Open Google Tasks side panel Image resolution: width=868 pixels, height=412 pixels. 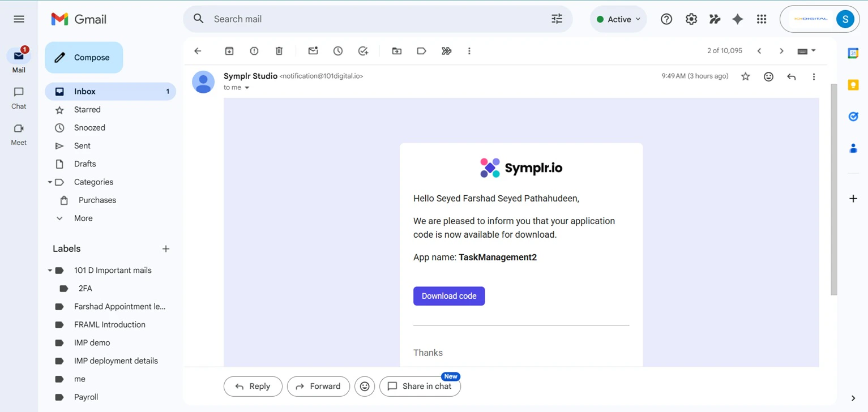tap(853, 117)
